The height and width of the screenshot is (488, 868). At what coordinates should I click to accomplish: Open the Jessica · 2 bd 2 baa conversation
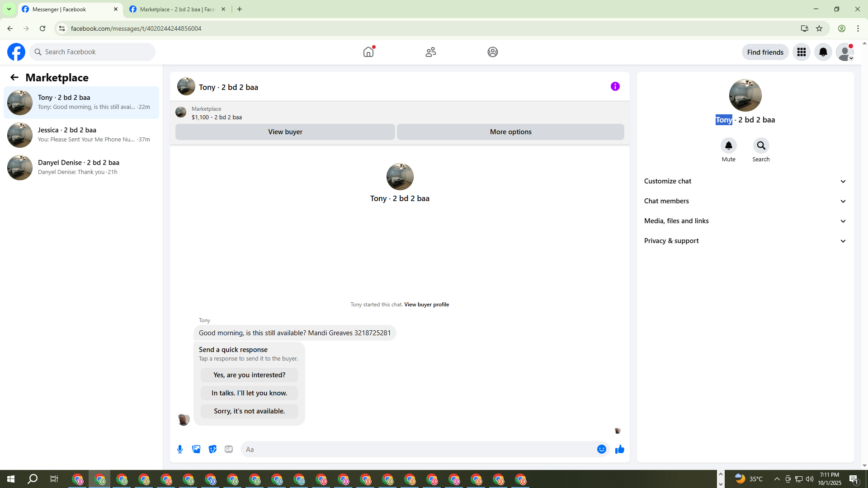click(x=81, y=135)
